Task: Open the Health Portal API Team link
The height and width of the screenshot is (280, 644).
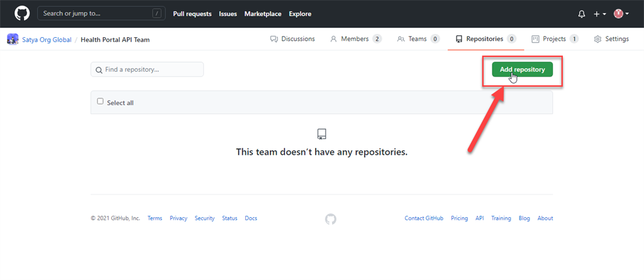Action: pyautogui.click(x=115, y=40)
